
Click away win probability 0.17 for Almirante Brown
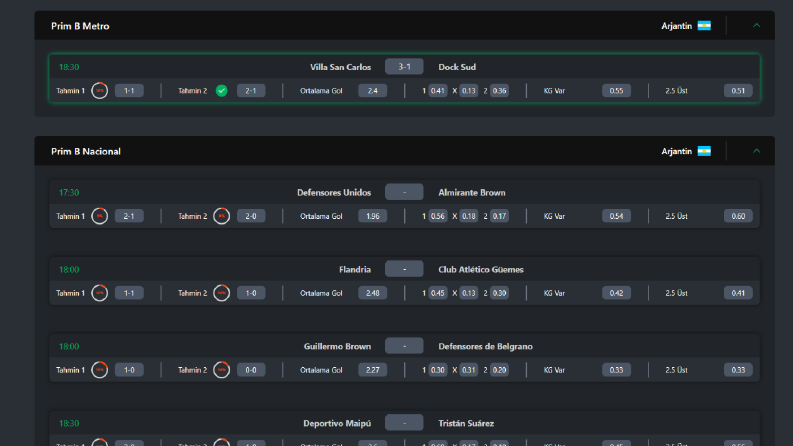(x=499, y=216)
